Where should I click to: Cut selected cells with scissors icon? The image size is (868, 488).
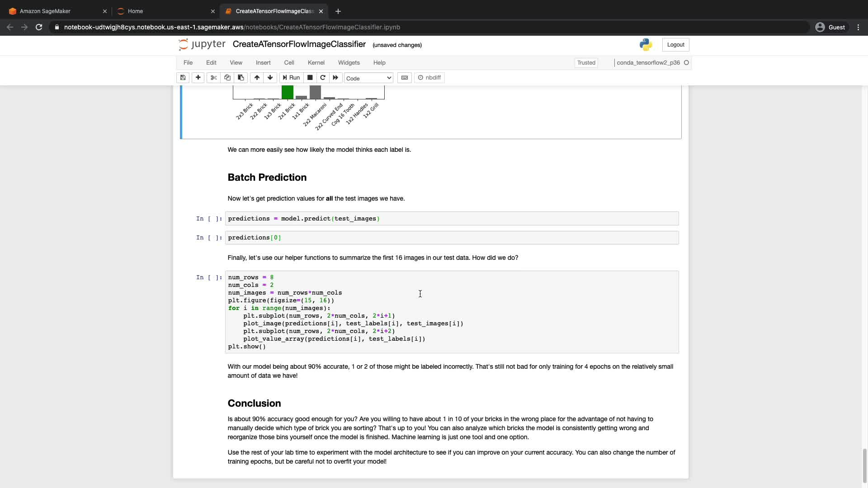pyautogui.click(x=214, y=78)
